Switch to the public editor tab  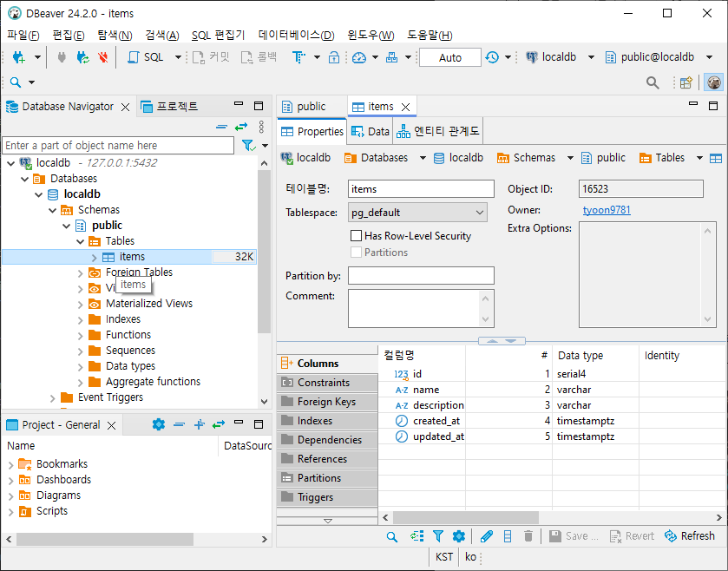305,107
